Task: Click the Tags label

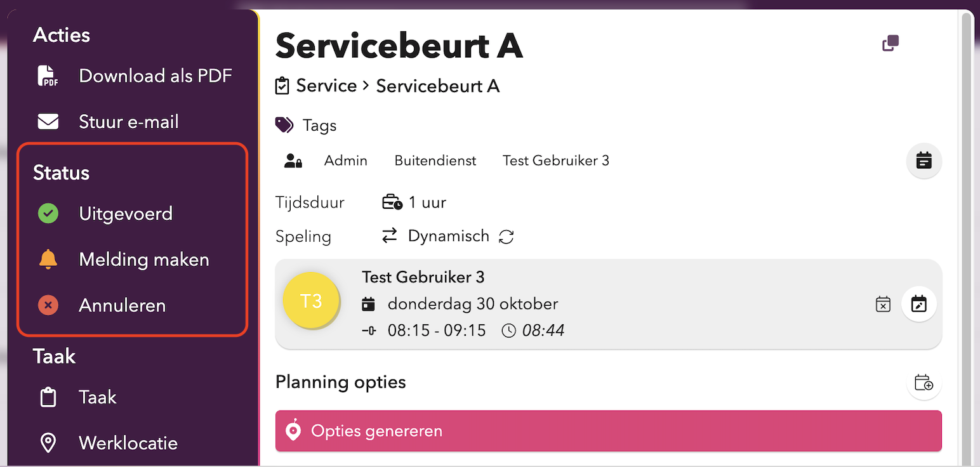Action: (x=319, y=126)
